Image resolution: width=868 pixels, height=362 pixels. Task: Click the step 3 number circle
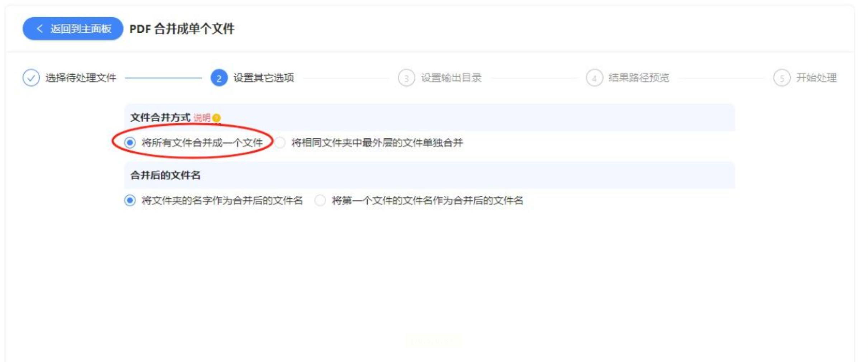[406, 78]
